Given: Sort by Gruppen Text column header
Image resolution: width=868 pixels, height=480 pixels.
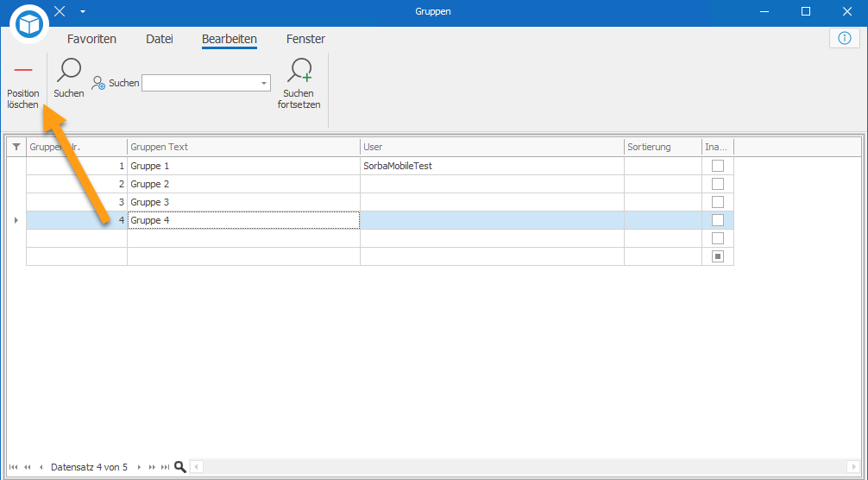Looking at the screenshot, I should (243, 147).
